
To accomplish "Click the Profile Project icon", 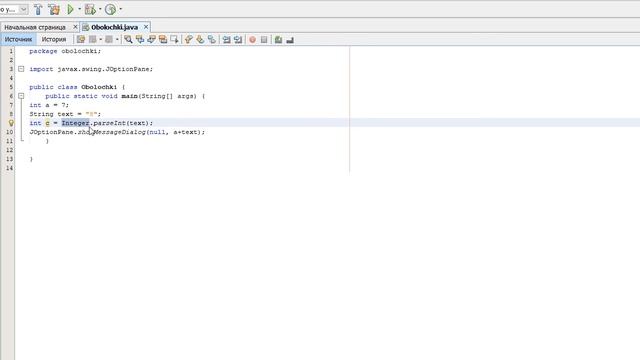I will tap(110, 9).
